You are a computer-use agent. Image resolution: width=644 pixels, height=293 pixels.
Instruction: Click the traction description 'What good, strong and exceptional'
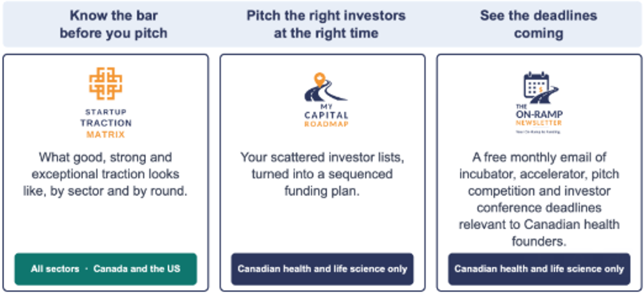[x=105, y=174]
